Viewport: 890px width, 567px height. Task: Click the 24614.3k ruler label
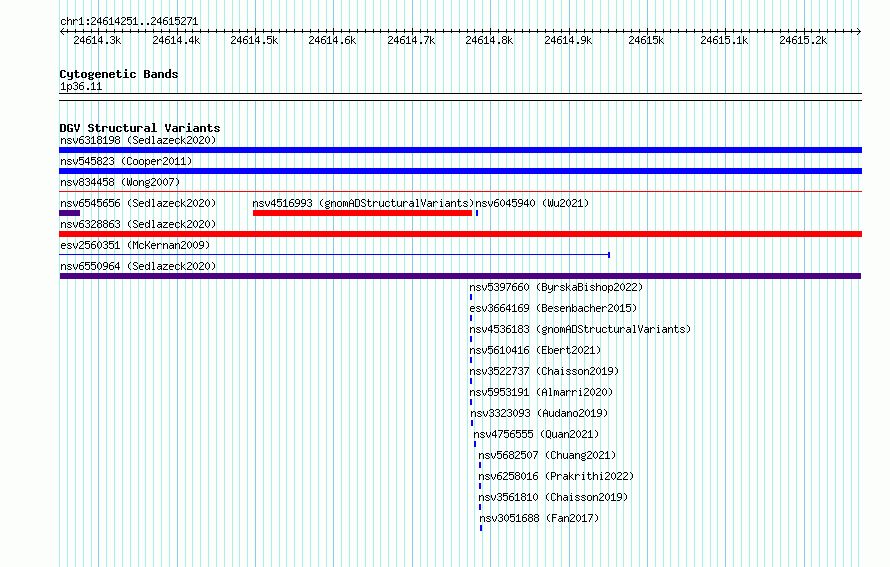[97, 40]
